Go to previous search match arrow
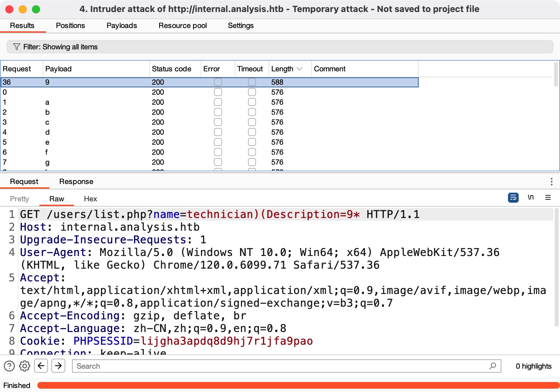The width and height of the screenshot is (560, 392). [x=41, y=366]
